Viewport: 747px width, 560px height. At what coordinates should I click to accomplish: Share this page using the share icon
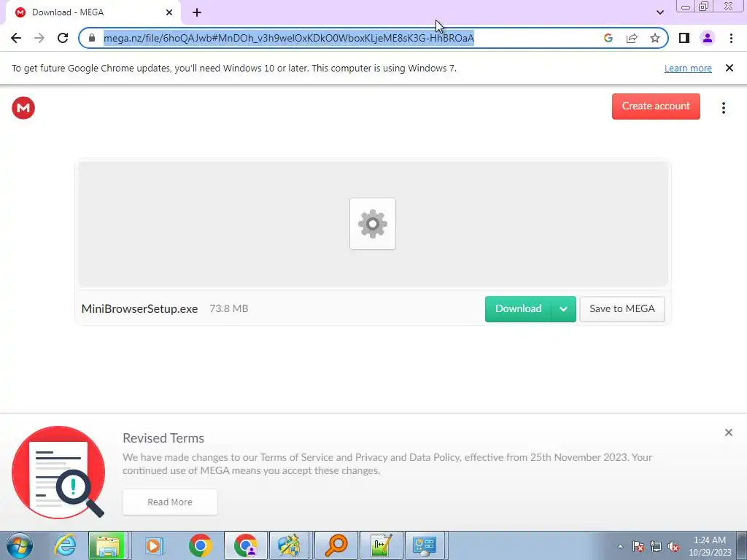(x=632, y=38)
